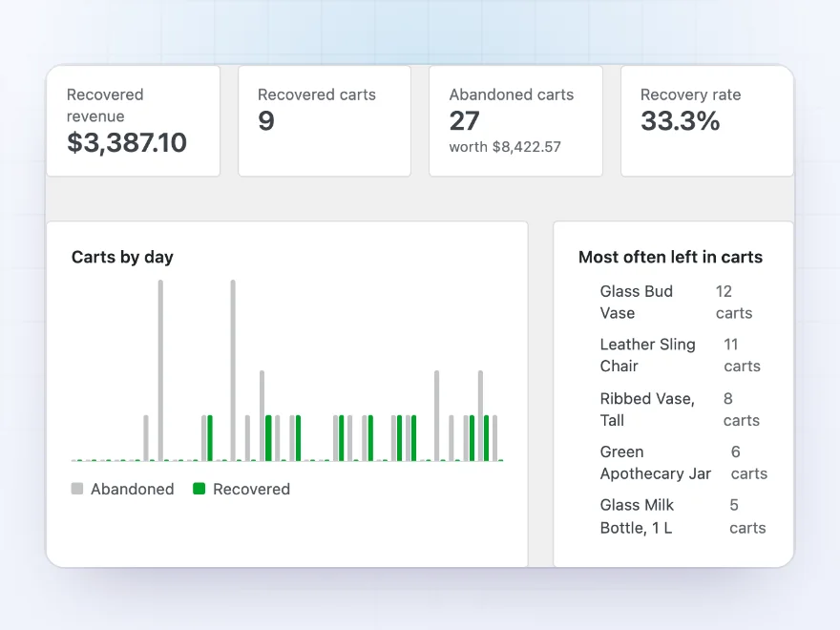Click the Green Apothecary Jar item
This screenshot has width=840, height=630.
(x=656, y=463)
